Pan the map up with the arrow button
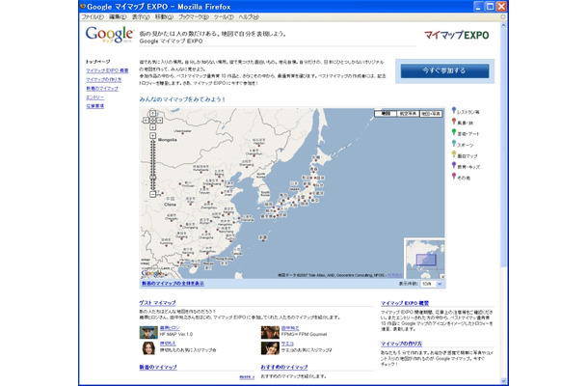The image size is (588, 386). coord(152,113)
